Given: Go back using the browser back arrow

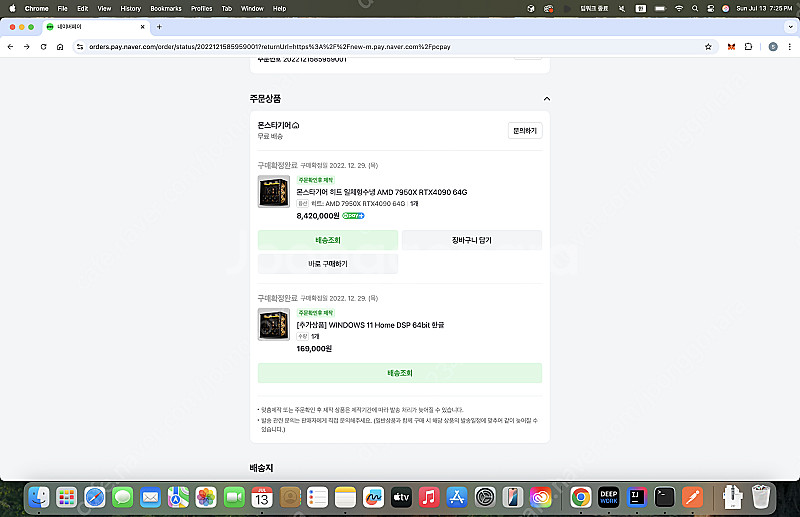Looking at the screenshot, I should pyautogui.click(x=10, y=46).
